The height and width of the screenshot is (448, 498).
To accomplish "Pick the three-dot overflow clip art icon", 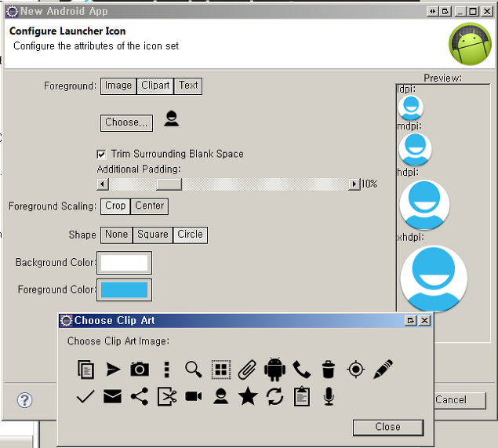I will coord(166,370).
